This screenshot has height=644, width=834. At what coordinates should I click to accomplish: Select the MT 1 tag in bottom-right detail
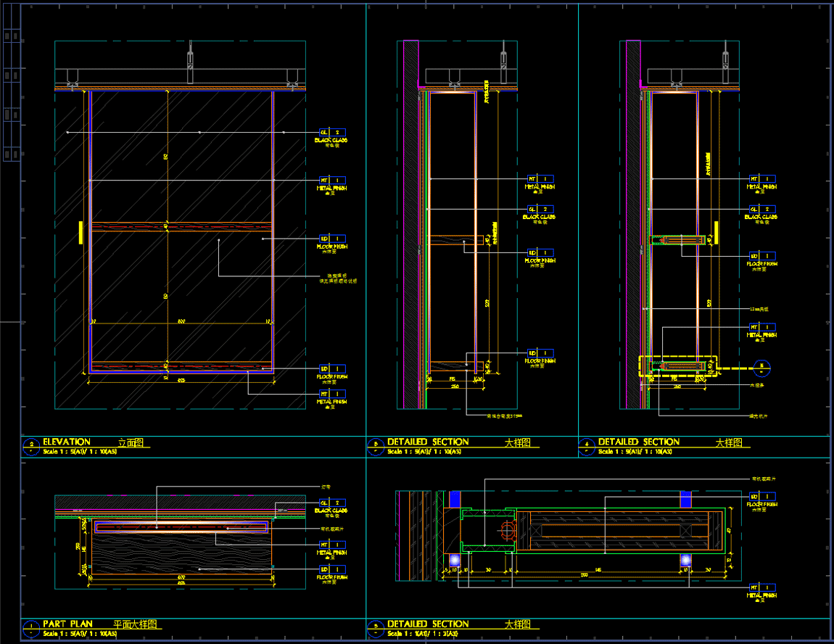pyautogui.click(x=761, y=587)
